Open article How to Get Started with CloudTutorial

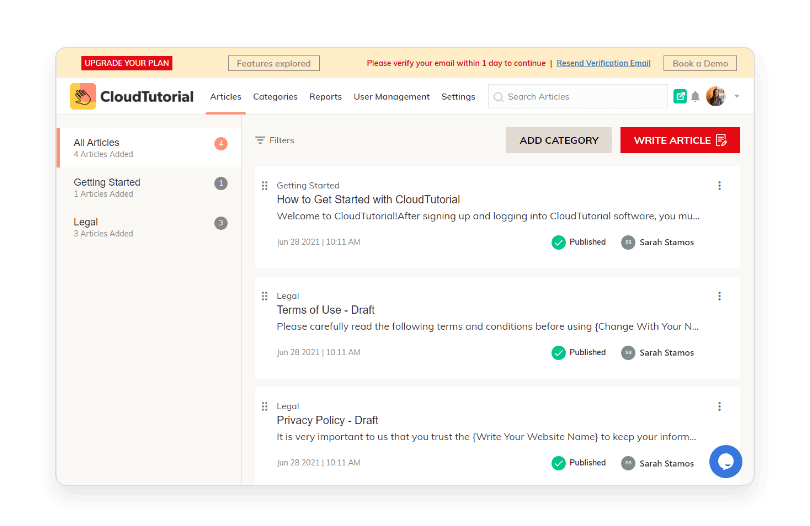368,199
